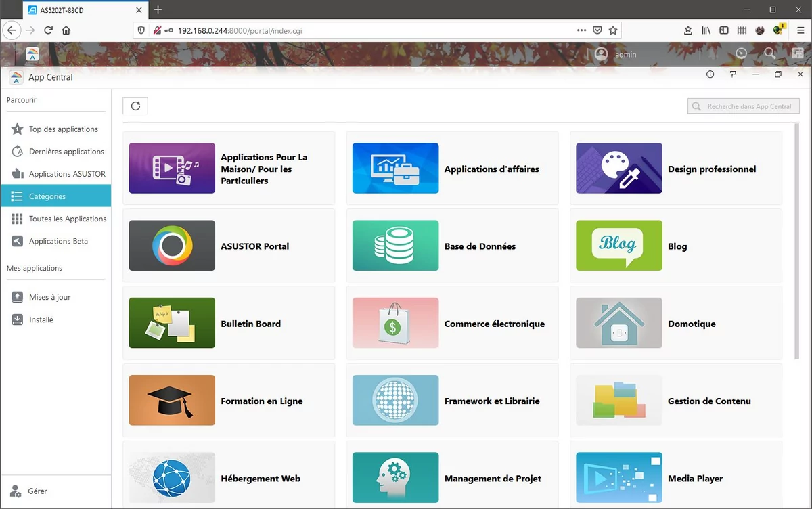Open Framework et Librairie category
Screen dimensions: 812x509
click(452, 400)
